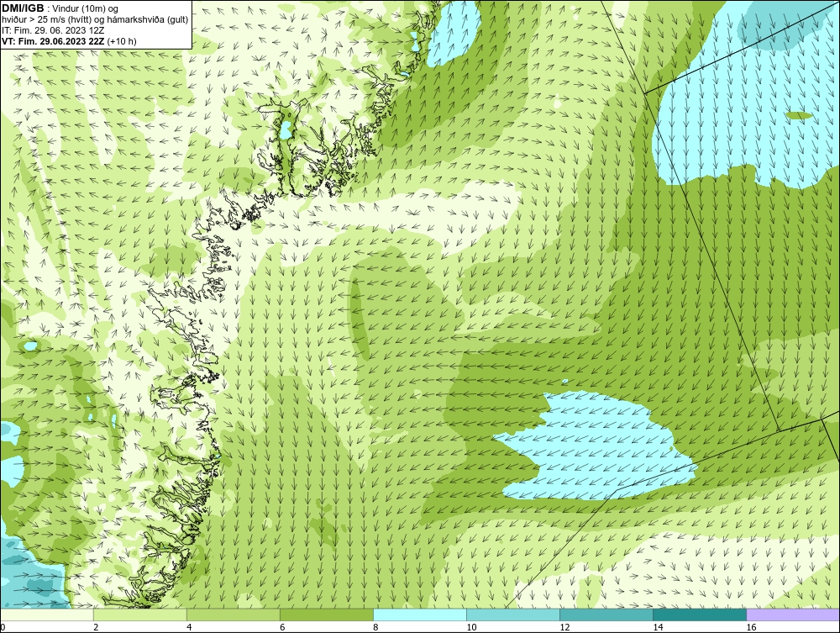Screen dimensions: 840x633
Task: Click the legend value '4'
Action: coord(189,627)
